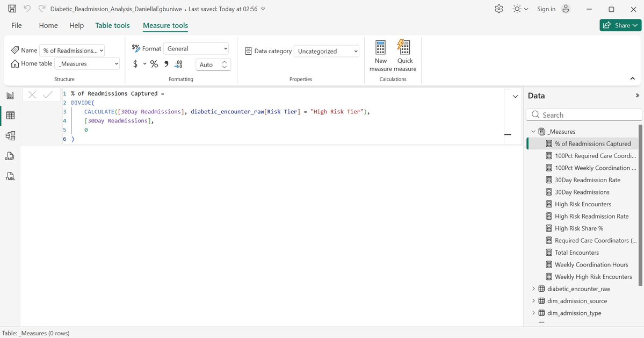644x338 pixels.
Task: Select the High Risk Encounters measure
Action: click(583, 204)
